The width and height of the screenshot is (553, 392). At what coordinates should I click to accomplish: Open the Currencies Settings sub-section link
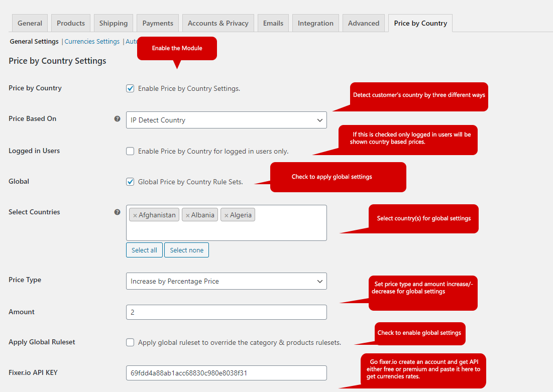92,42
